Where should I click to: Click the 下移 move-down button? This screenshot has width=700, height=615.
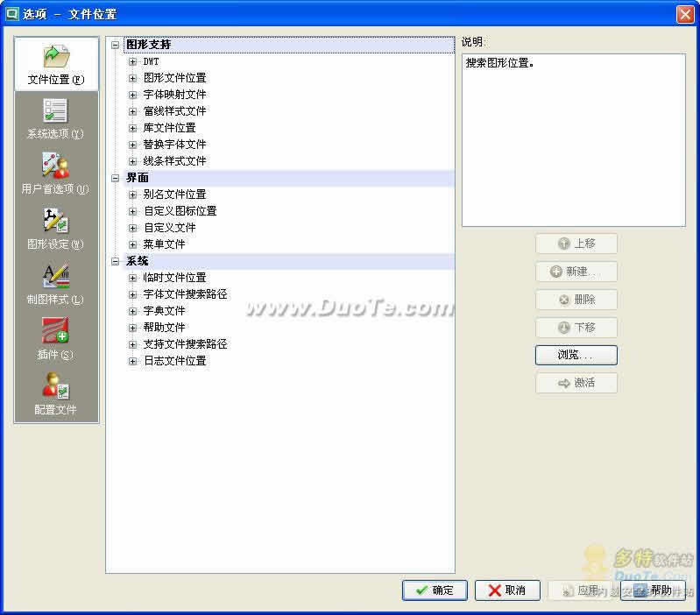(x=576, y=328)
